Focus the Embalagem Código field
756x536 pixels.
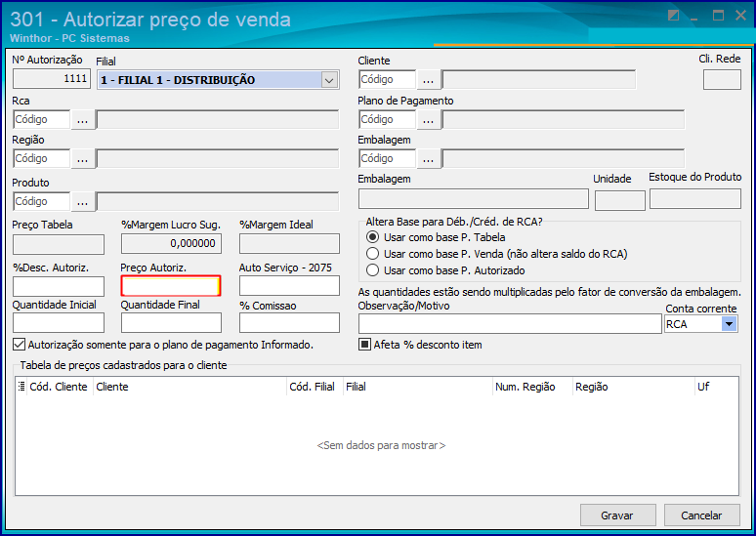click(x=387, y=158)
